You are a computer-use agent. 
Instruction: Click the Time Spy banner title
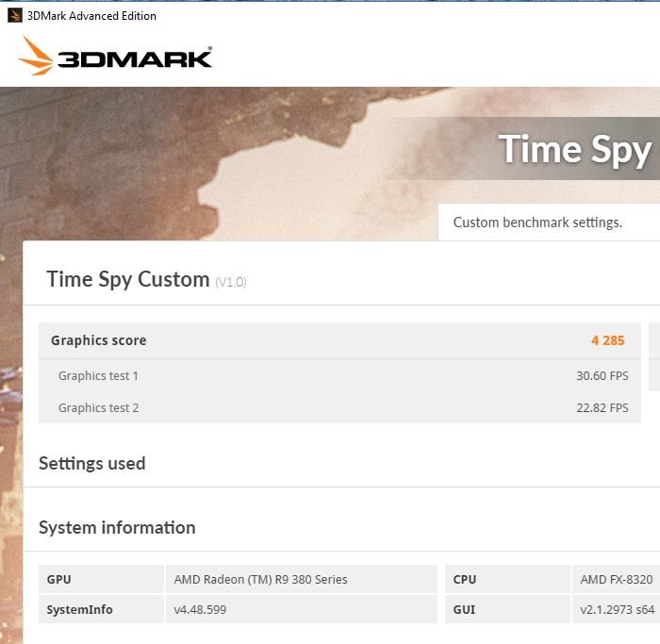pos(574,149)
